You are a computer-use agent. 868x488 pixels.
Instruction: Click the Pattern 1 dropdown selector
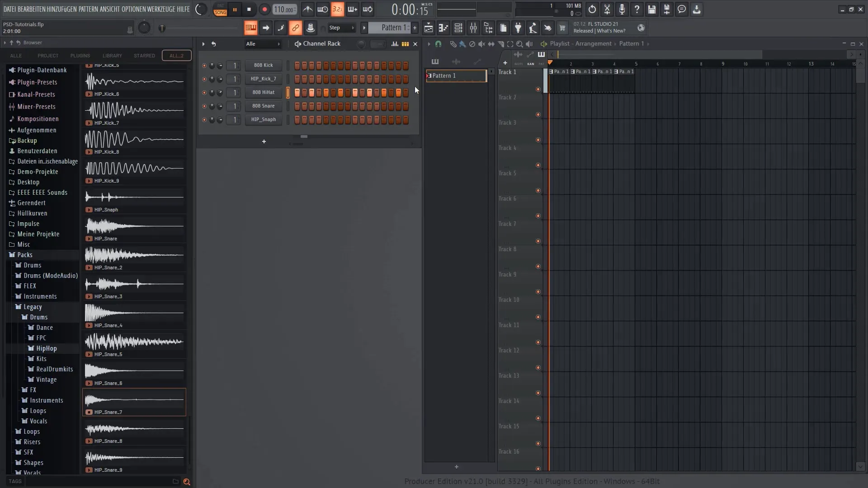coord(392,28)
